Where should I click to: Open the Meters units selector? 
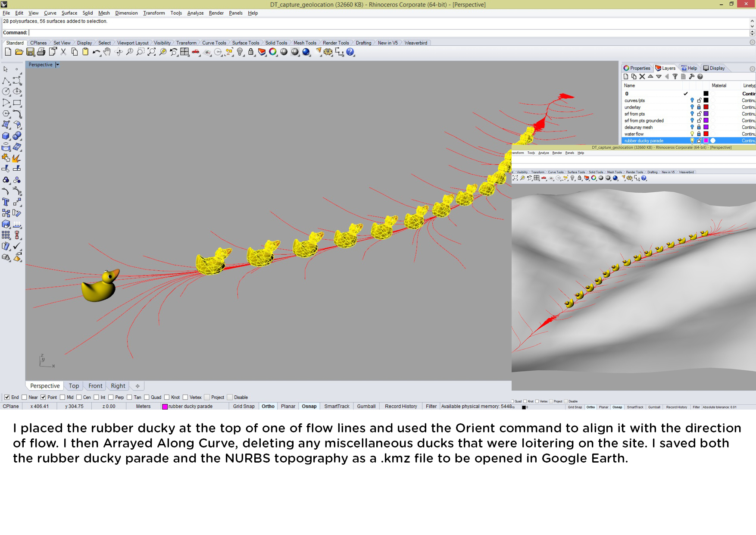tap(143, 407)
